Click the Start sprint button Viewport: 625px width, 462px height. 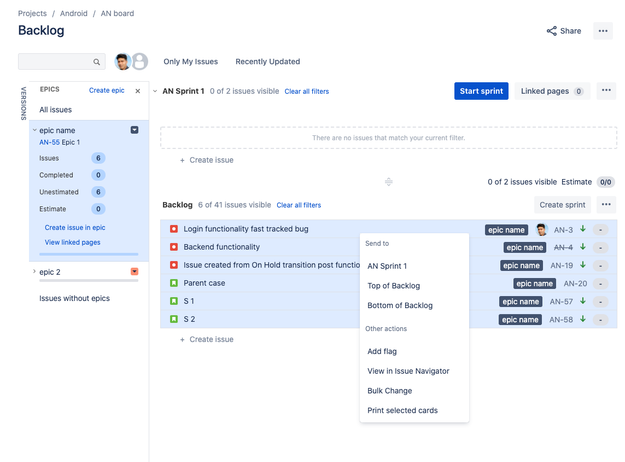point(481,91)
